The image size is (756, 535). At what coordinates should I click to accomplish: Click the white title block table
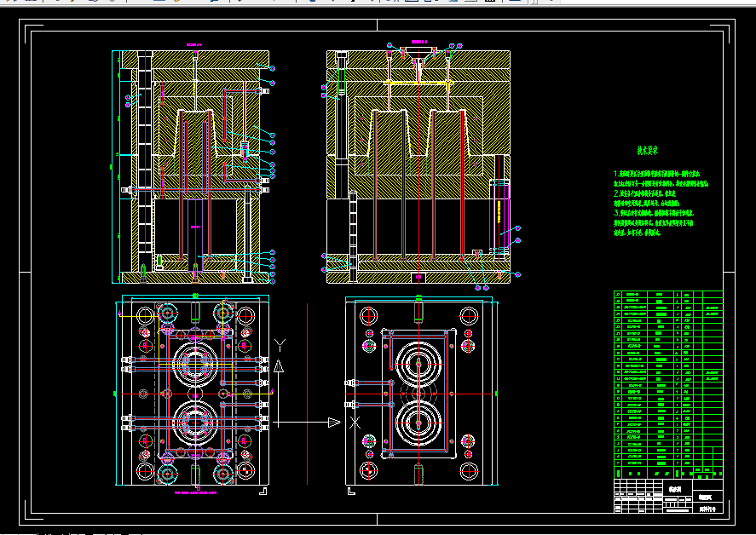click(x=668, y=496)
